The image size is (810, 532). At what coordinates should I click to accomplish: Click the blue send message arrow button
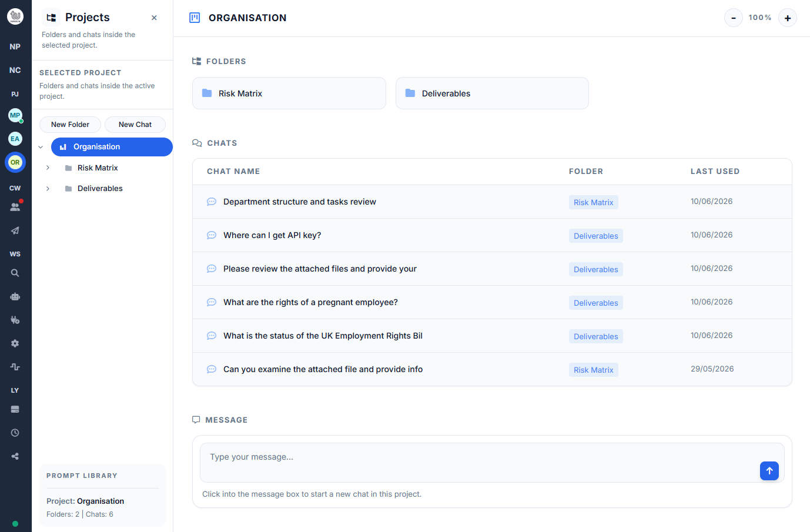(769, 471)
